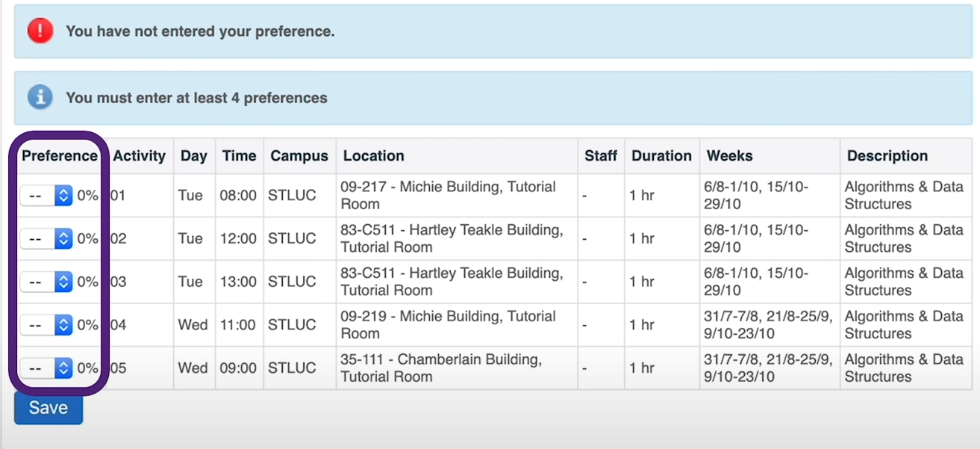
Task: Open preference dropdown for activity 03
Action: click(46, 282)
